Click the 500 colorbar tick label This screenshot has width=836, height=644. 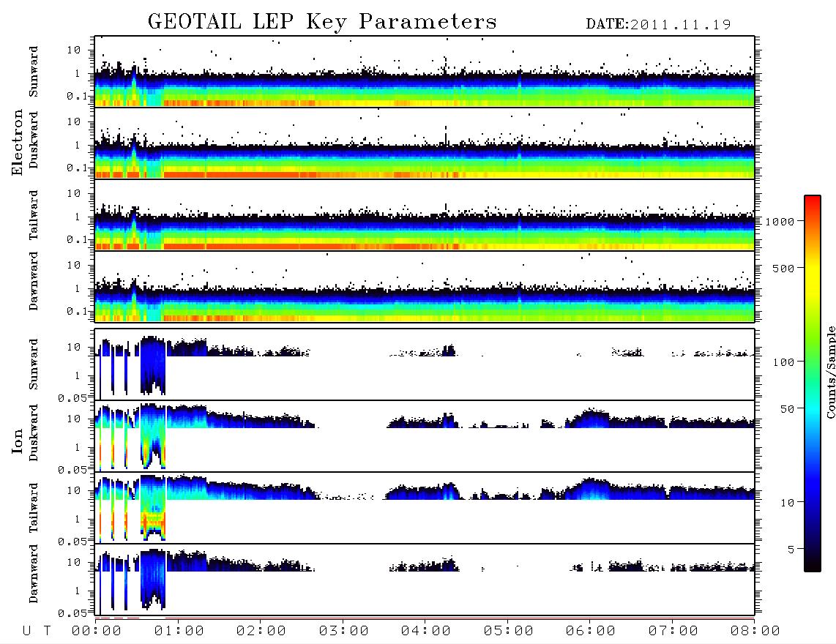pyautogui.click(x=784, y=268)
